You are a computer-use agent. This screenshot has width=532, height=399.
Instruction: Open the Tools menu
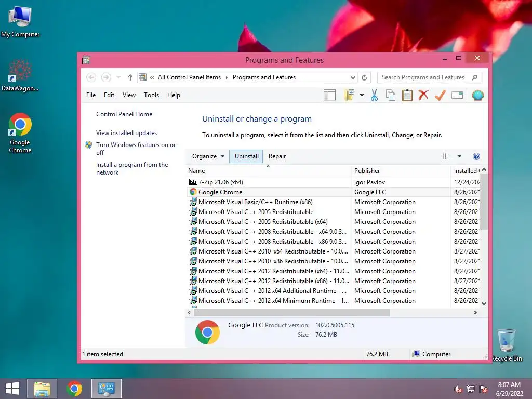coord(151,95)
